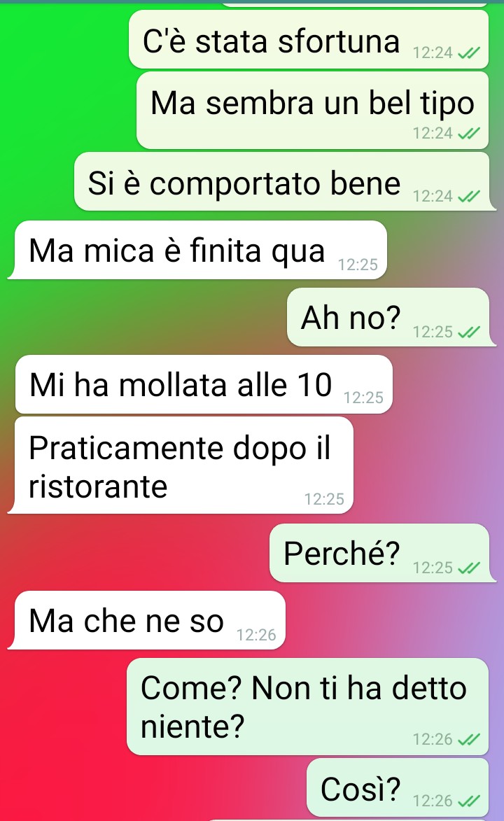Viewport: 504px width, 821px height.
Task: Tap double checkmarks next to "Ah no?"
Action: pos(469,332)
